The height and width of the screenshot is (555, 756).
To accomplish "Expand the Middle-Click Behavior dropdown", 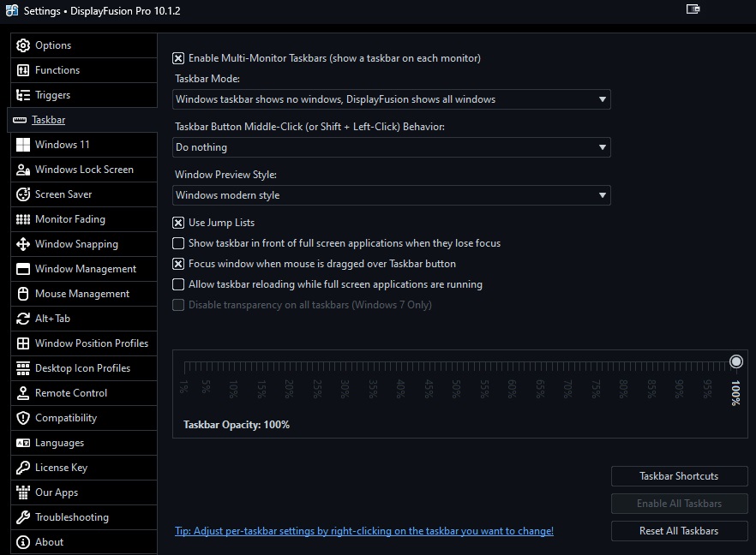I will [392, 147].
